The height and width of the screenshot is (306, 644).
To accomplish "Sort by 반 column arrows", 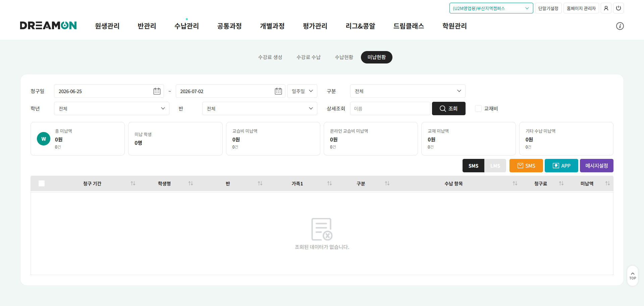I will (x=260, y=183).
